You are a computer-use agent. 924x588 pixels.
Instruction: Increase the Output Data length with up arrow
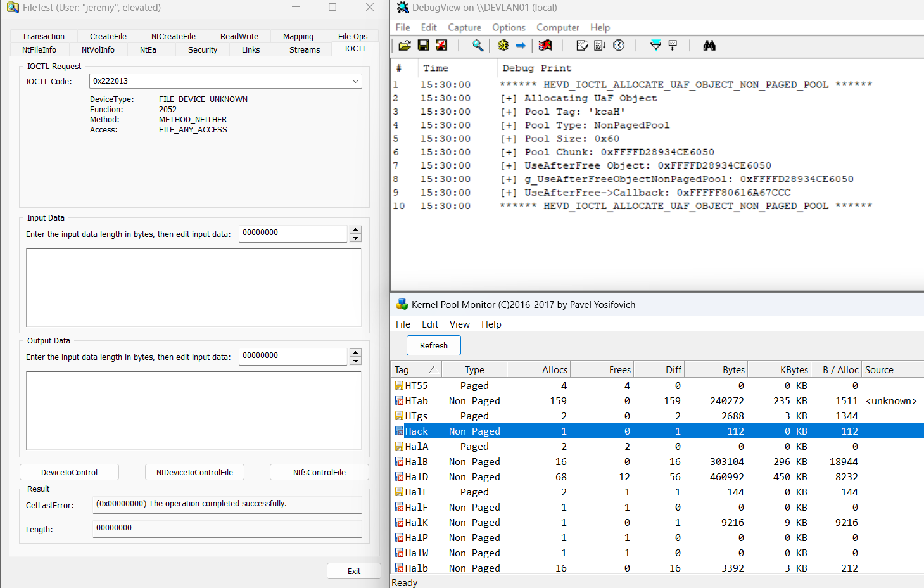(355, 352)
